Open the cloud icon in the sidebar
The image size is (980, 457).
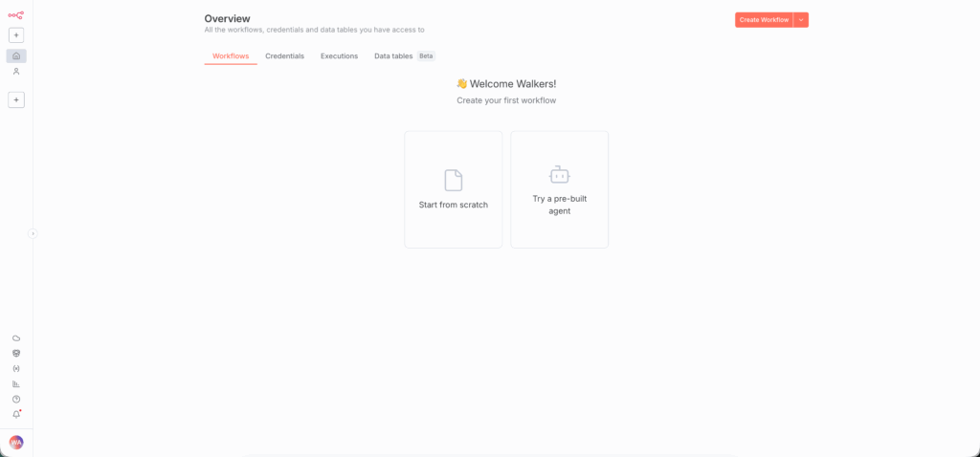(16, 338)
